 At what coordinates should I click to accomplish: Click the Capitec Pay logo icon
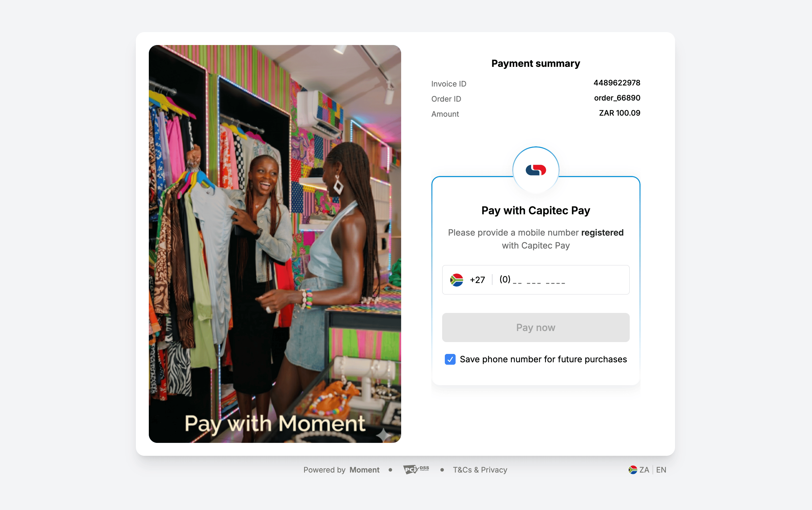535,170
